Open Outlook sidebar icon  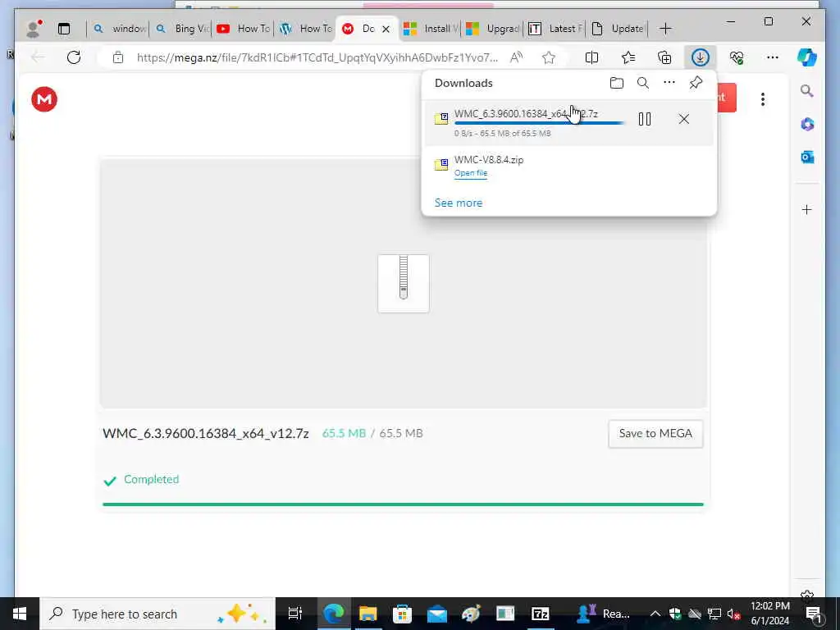[807, 157]
